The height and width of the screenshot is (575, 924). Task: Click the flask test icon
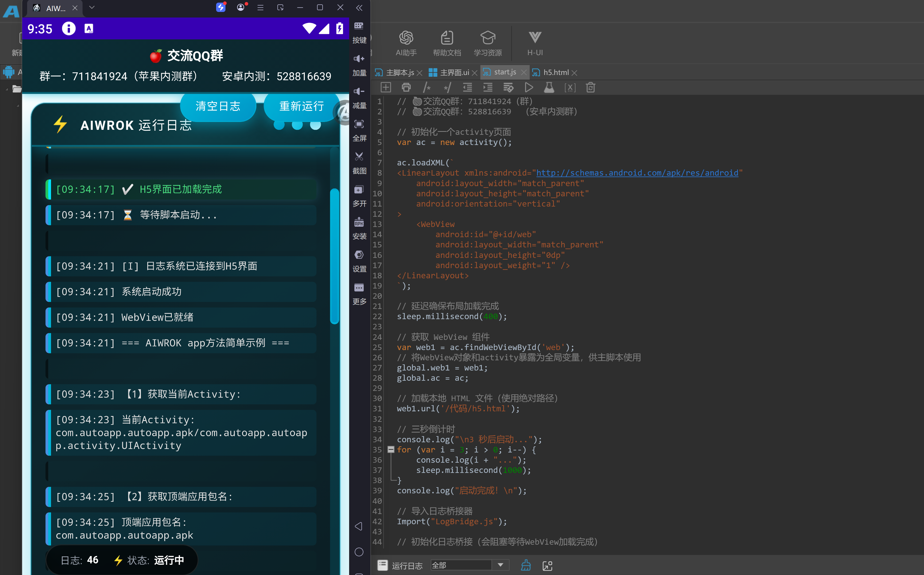[549, 88]
